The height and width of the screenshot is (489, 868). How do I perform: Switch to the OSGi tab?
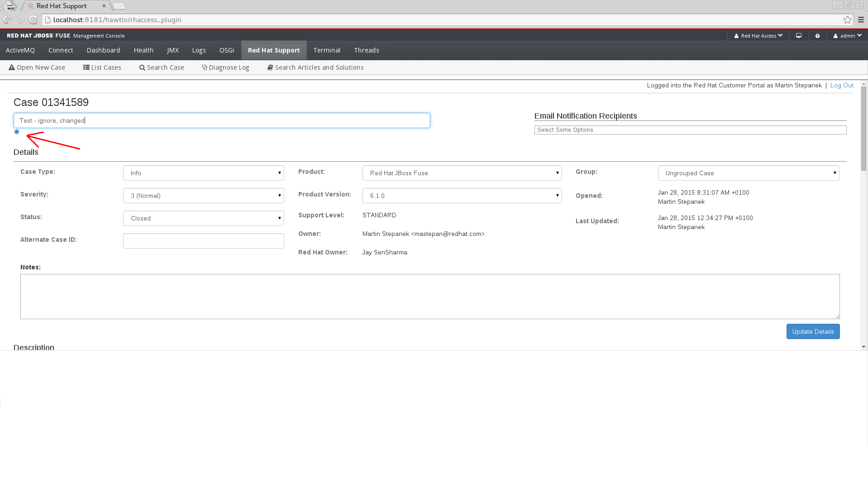(227, 50)
